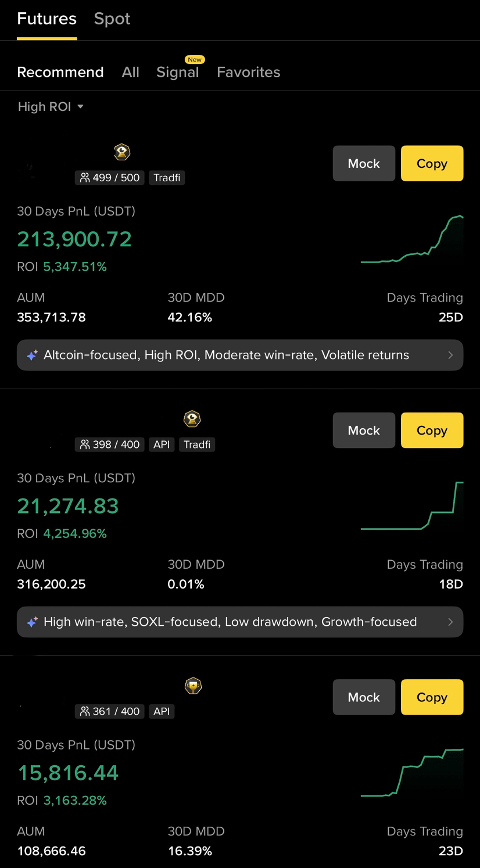Expand the Altcoin-focused summary chevron

pyautogui.click(x=450, y=355)
